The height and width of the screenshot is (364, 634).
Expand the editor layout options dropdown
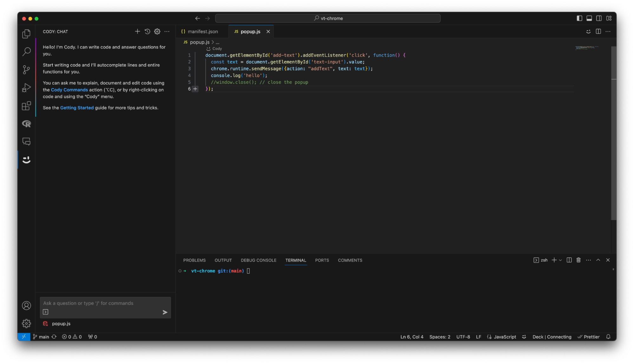tap(609, 18)
